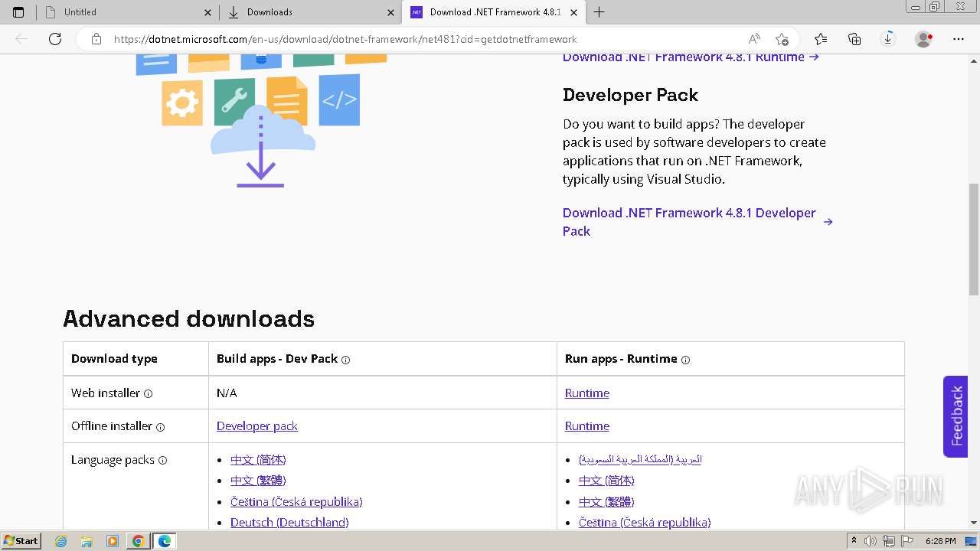Launch Internet Explorer from taskbar

[61, 541]
